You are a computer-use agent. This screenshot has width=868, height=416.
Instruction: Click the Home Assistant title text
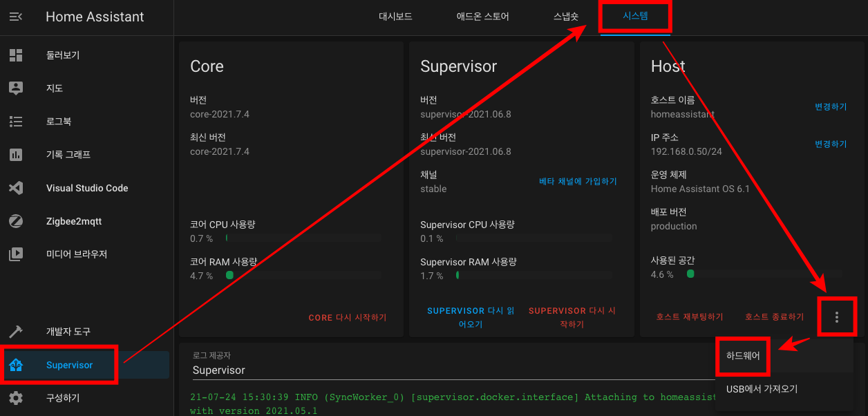tap(95, 17)
